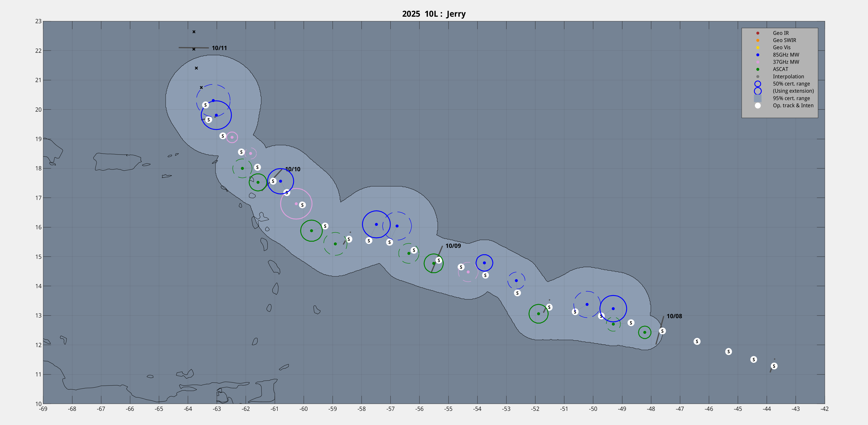Screen dimensions: 868x425
Task: Click the Interpolation gray legend dot
Action: pyautogui.click(x=757, y=76)
